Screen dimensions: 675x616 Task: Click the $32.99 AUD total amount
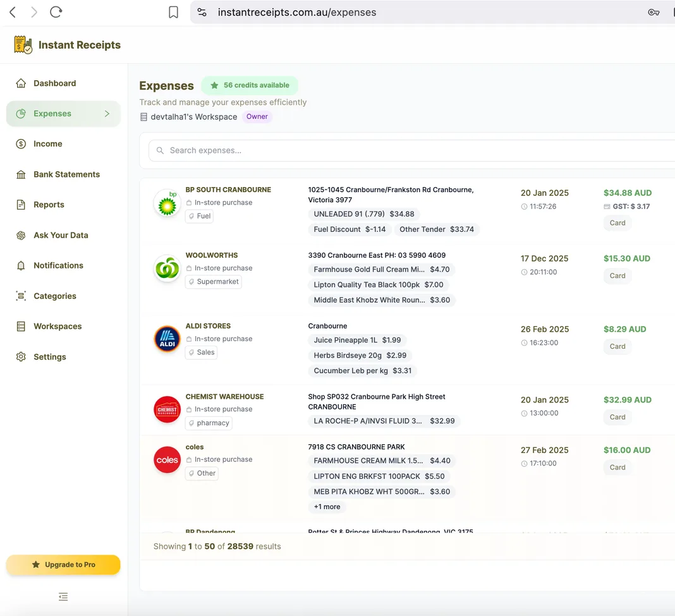click(627, 399)
